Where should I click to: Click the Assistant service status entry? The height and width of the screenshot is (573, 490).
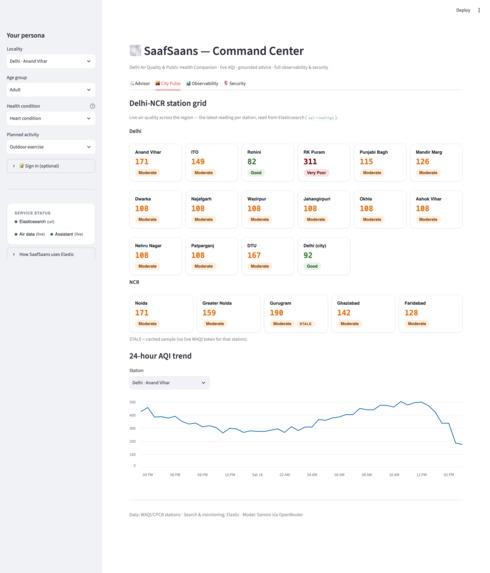pyautogui.click(x=67, y=234)
